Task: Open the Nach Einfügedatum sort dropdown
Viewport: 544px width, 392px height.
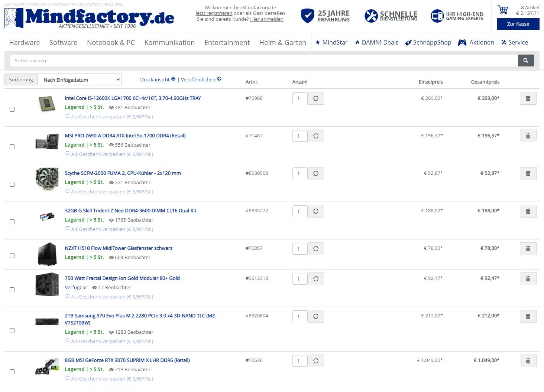Action: [x=80, y=79]
